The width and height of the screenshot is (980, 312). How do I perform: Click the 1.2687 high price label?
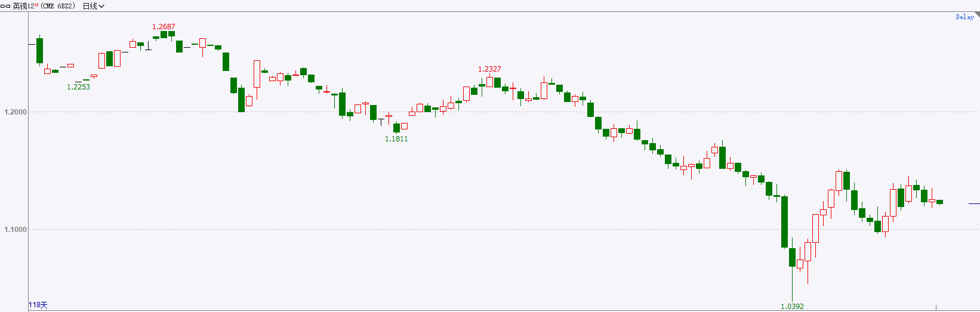click(164, 27)
